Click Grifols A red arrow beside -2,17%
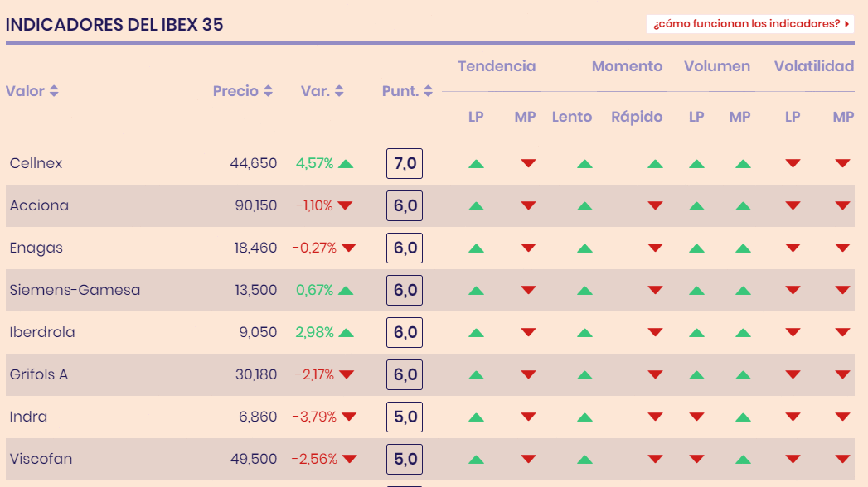The image size is (868, 487). pyautogui.click(x=346, y=375)
